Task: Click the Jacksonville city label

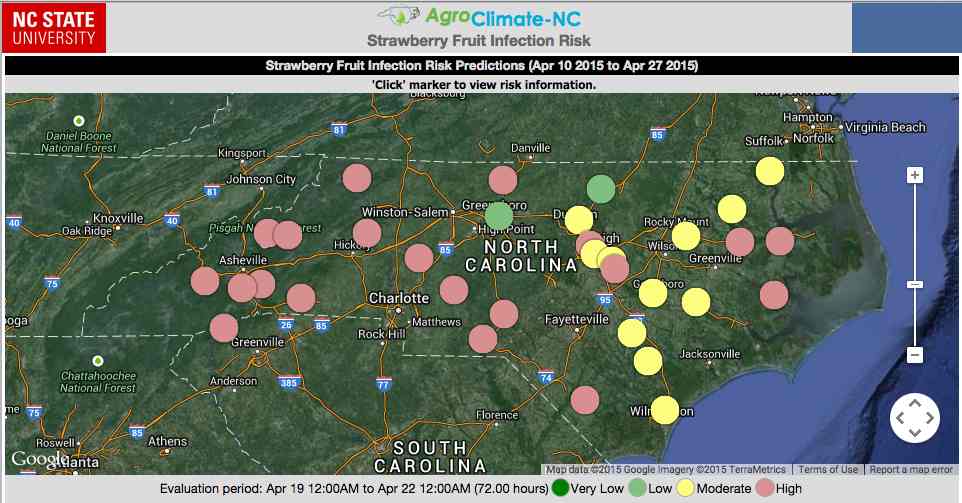Action: (x=710, y=354)
